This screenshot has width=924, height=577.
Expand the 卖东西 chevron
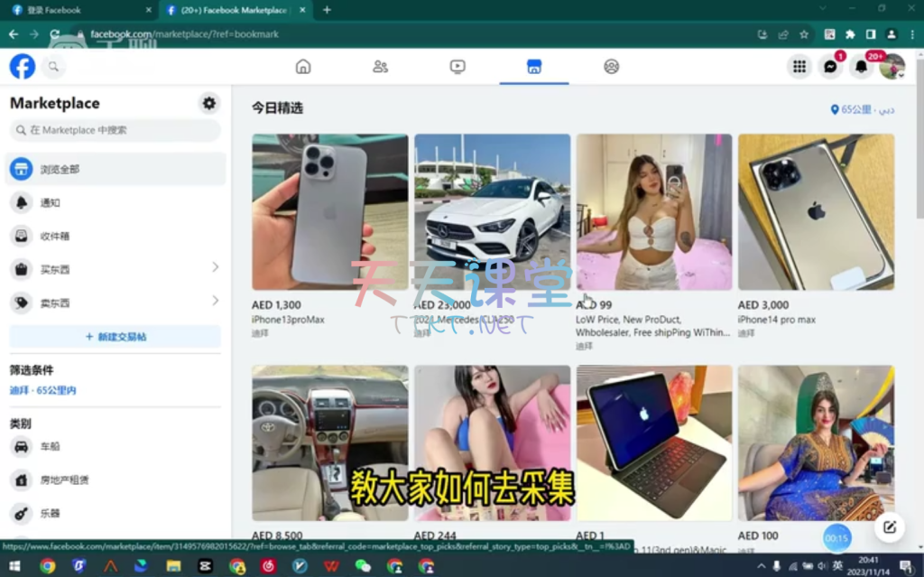[215, 301]
